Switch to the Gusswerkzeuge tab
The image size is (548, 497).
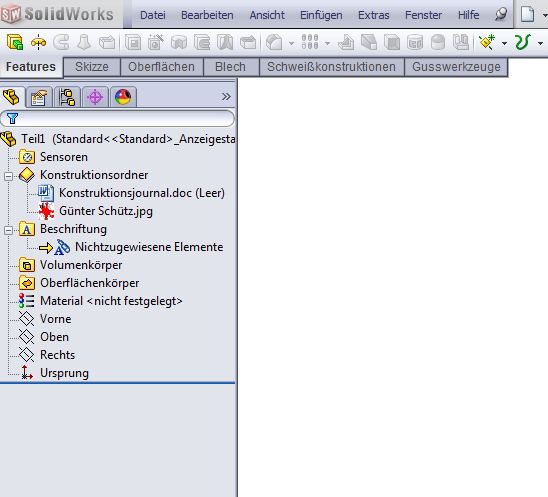[x=456, y=67]
